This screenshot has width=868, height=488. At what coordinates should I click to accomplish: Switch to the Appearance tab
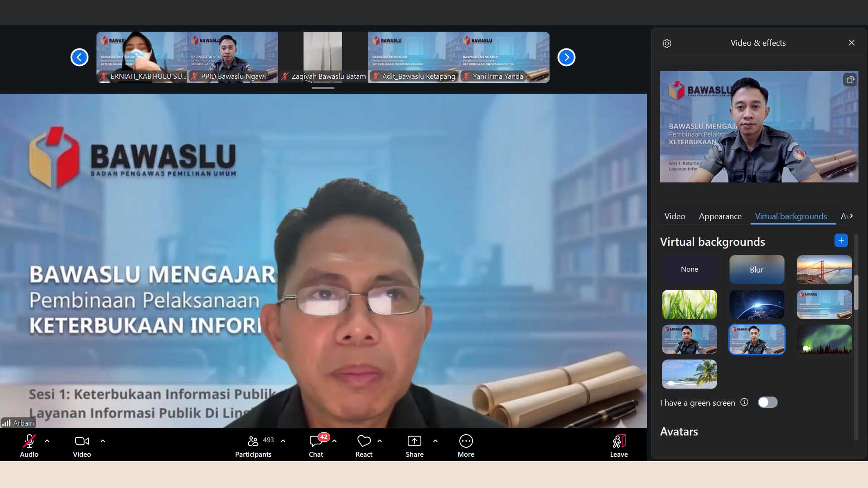[720, 216]
